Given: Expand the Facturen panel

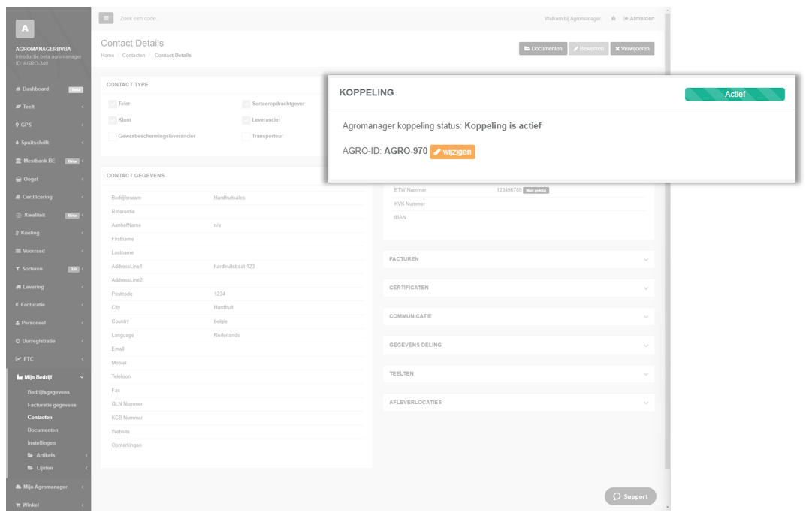Looking at the screenshot, I should (519, 259).
